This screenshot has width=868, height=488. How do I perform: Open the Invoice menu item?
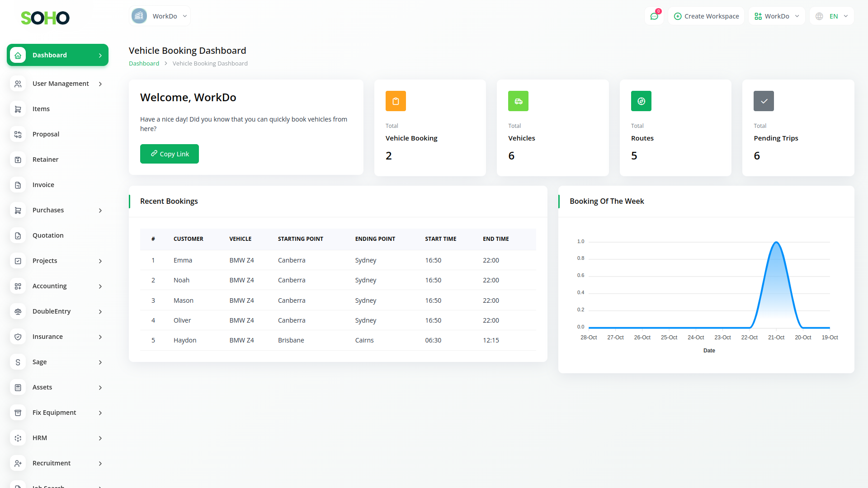[x=43, y=185]
